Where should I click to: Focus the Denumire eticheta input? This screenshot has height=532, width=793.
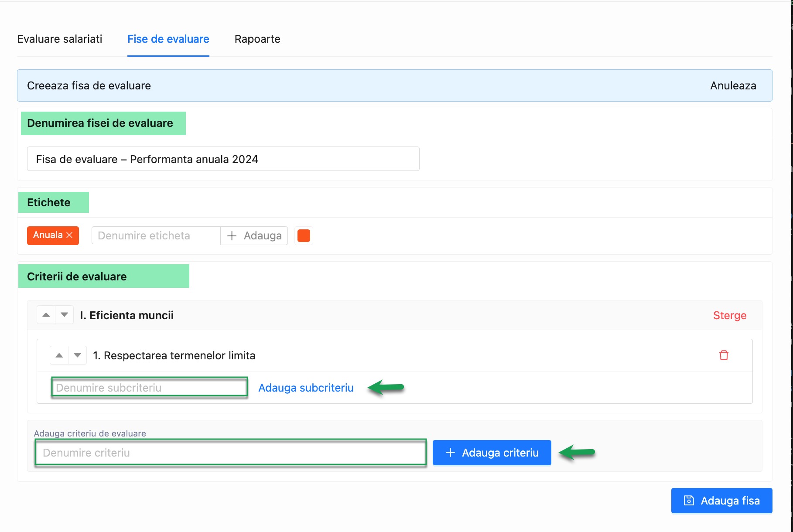pos(156,235)
